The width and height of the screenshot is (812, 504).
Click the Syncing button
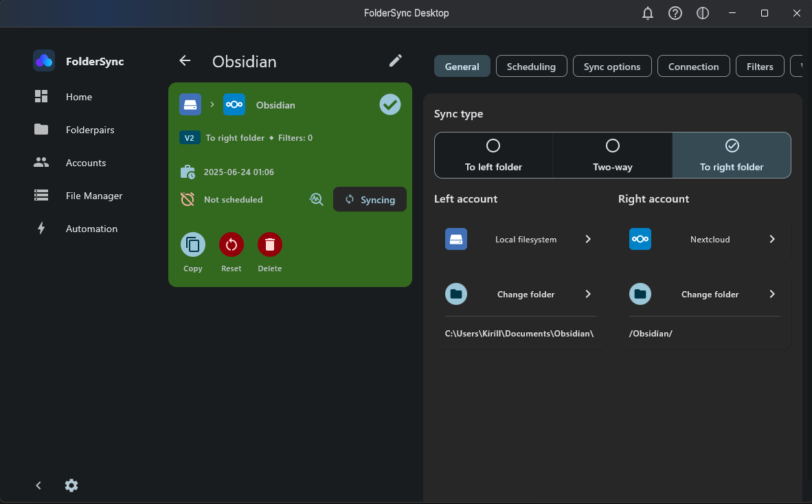[x=370, y=199]
